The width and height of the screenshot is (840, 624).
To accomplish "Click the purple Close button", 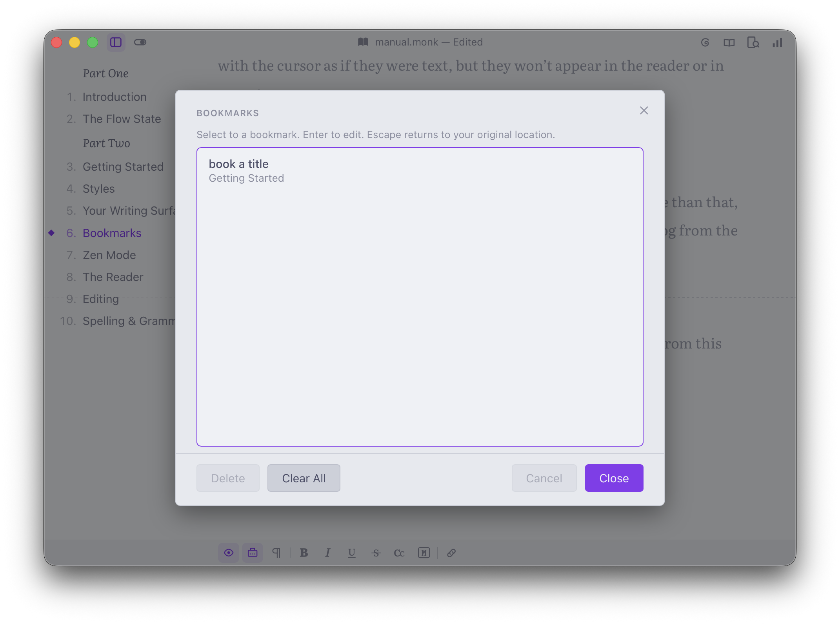I will click(x=614, y=478).
